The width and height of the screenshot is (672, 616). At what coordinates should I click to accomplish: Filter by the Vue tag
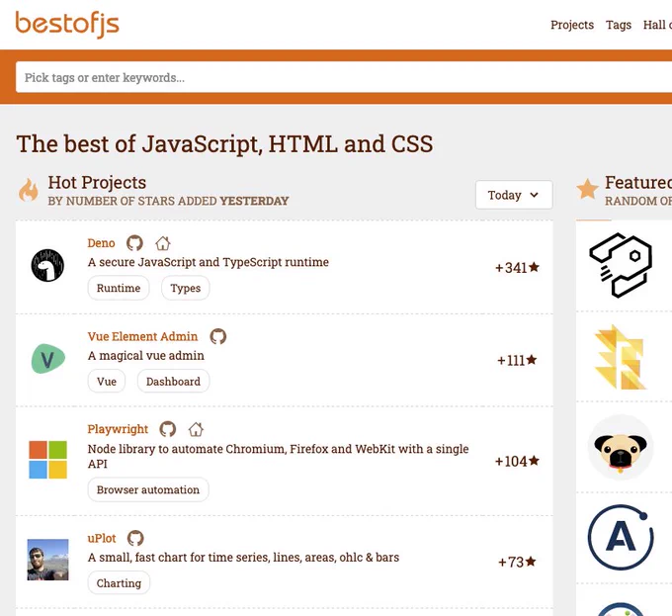click(x=107, y=381)
